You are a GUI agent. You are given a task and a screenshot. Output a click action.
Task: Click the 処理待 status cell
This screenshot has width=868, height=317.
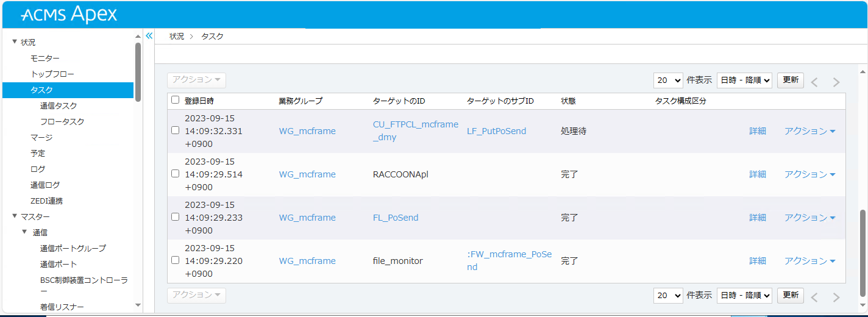(x=574, y=131)
